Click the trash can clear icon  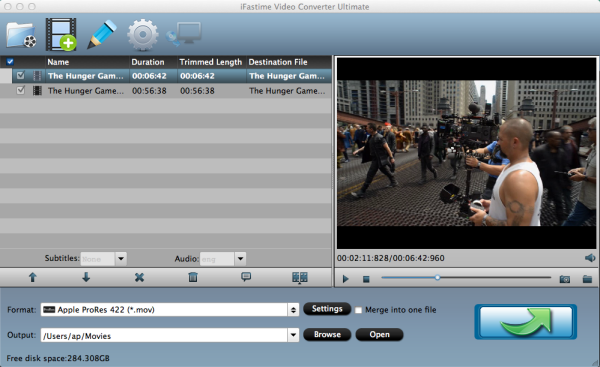point(193,277)
